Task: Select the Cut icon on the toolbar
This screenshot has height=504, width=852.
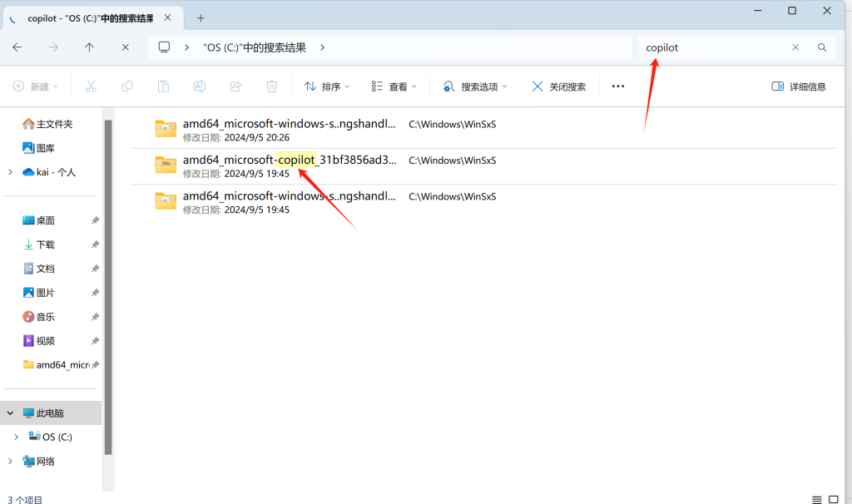Action: coord(92,86)
